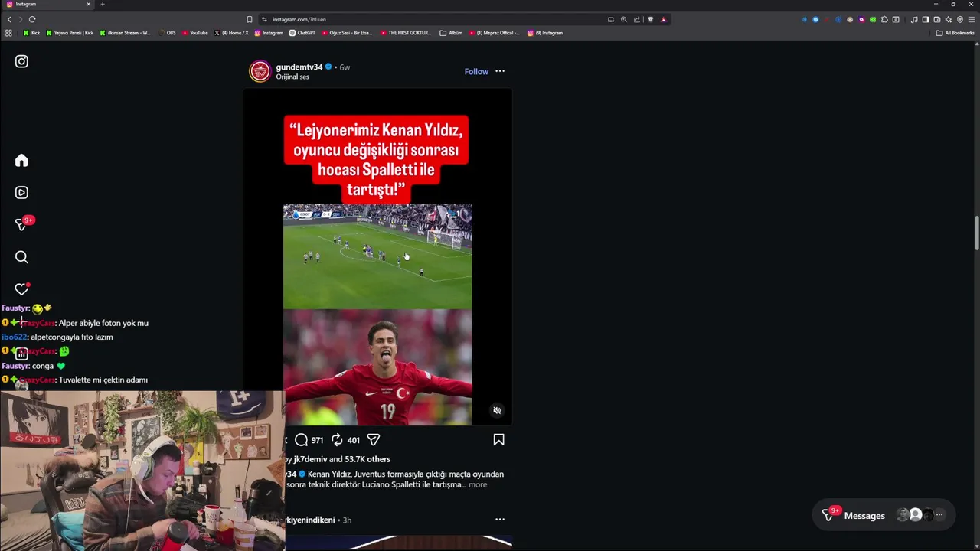
Task: Toggle the browser sidebar panel
Action: tap(926, 19)
